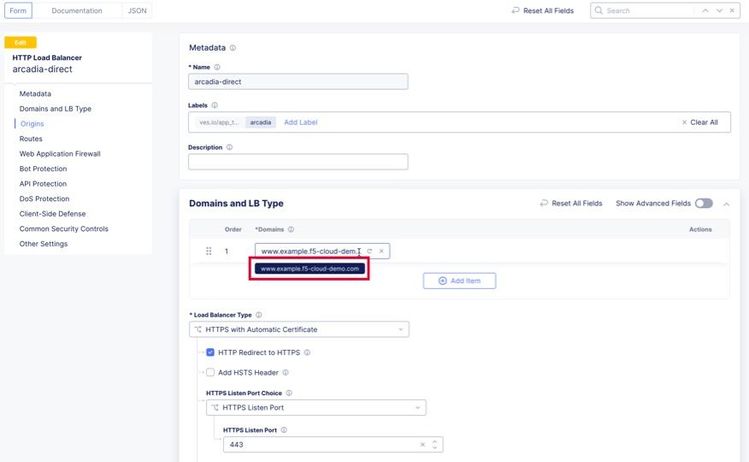Viewport: 749px width, 462px height.
Task: Uncheck HTTP Redirect to HTTPS checkbox
Action: coord(210,352)
